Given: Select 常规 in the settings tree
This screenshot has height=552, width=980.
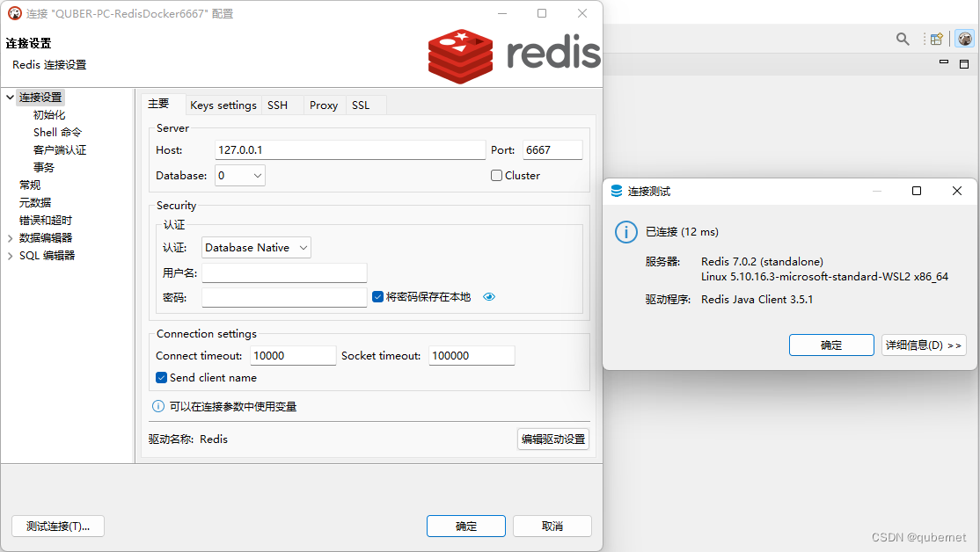Looking at the screenshot, I should (29, 185).
